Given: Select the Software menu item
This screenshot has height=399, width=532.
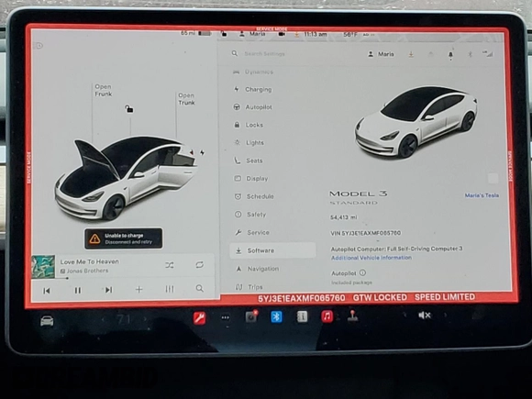Looking at the screenshot, I should [272, 250].
